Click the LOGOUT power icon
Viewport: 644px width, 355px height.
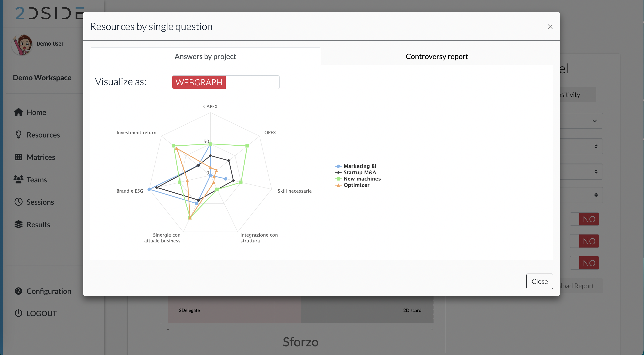(19, 313)
